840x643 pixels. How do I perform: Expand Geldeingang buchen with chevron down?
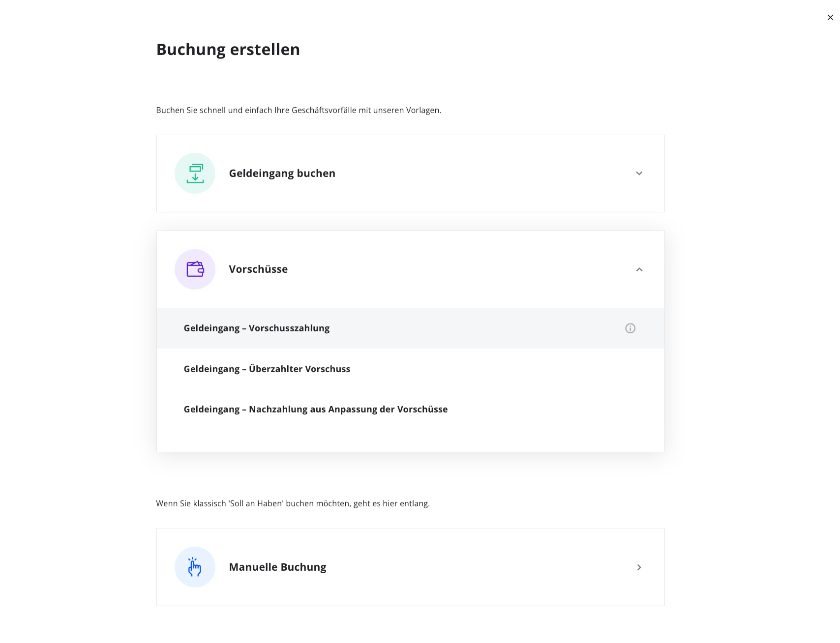click(x=639, y=173)
